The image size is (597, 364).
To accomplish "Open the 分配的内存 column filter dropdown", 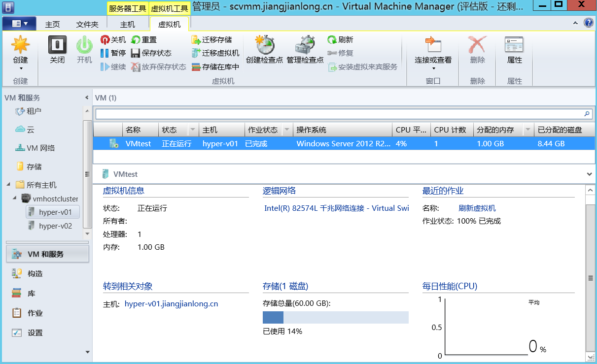I will 528,130.
